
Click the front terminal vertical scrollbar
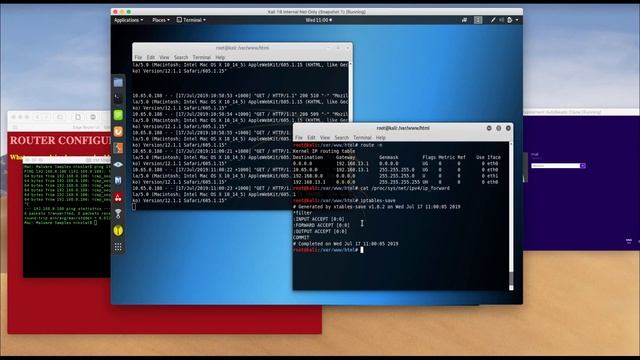(x=511, y=216)
